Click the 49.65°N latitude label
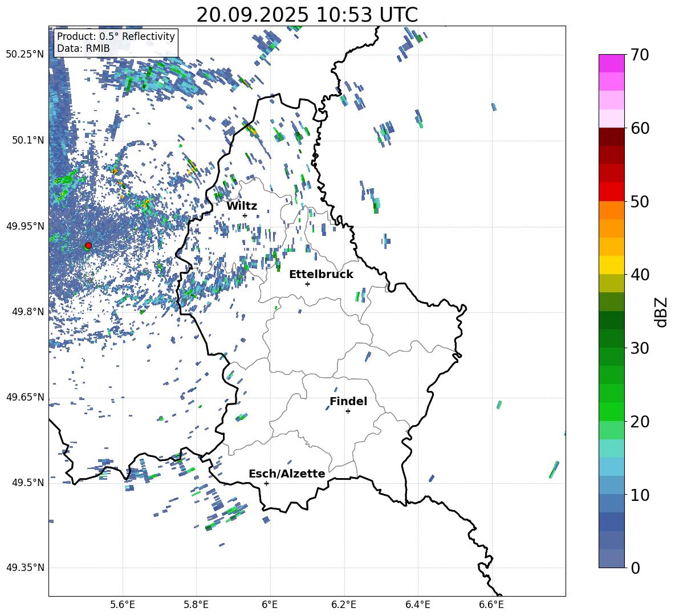This screenshot has height=616, width=675. coord(25,397)
